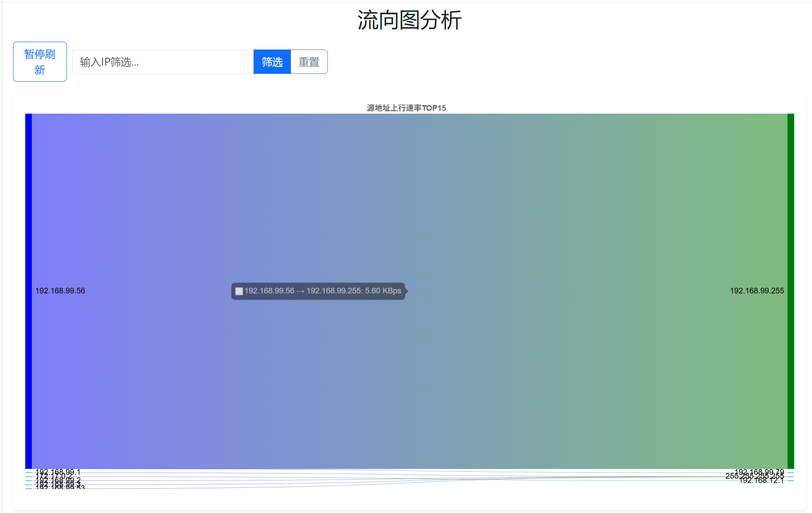Click the 输入IP筛选 input field

(163, 62)
